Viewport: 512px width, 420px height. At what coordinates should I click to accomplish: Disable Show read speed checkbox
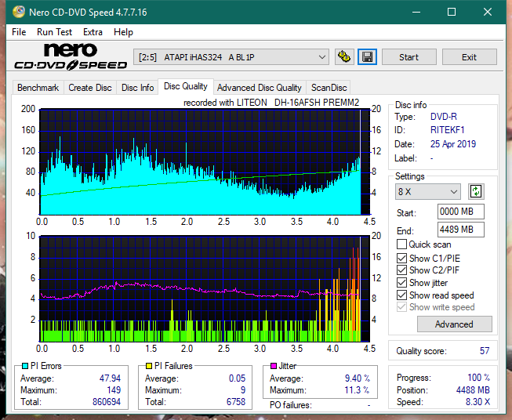pyautogui.click(x=401, y=295)
